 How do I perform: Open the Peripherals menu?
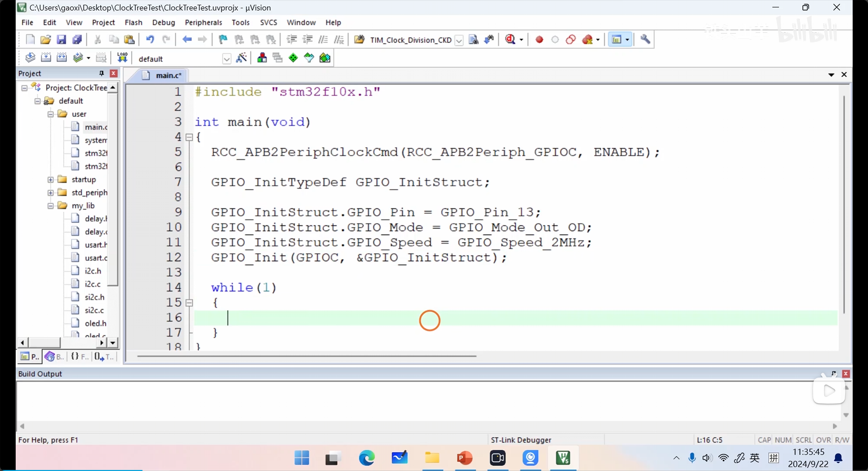click(203, 23)
